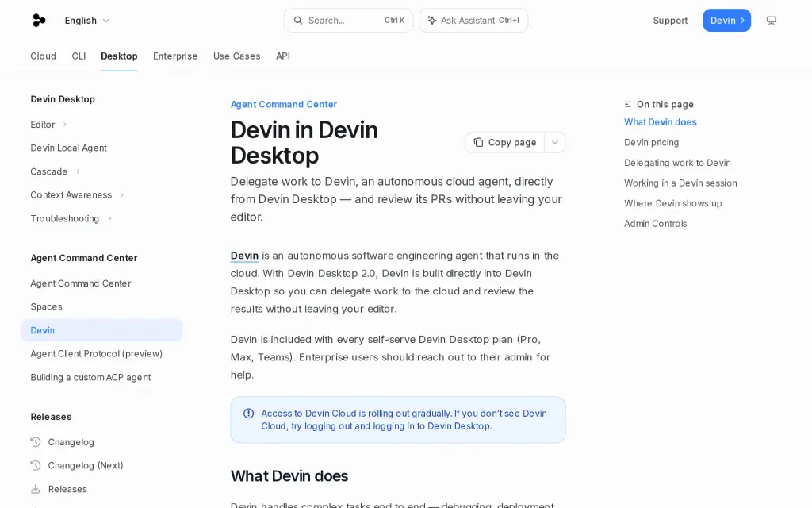
Task: Open Agent Command Center sidebar page
Action: point(81,283)
